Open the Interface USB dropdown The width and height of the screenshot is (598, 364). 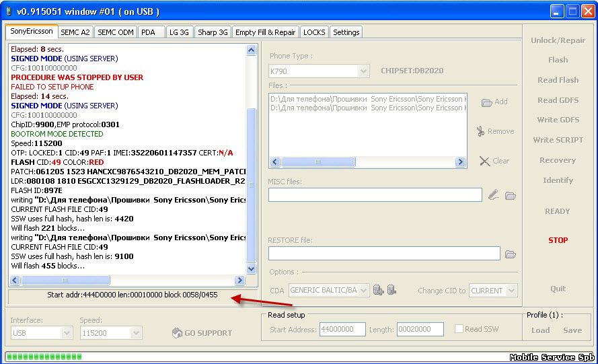tap(67, 332)
